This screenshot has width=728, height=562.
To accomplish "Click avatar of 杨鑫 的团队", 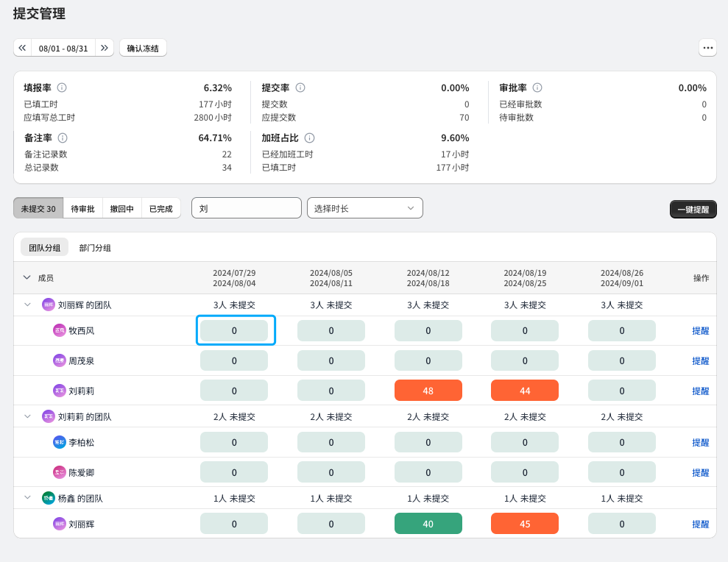I will 49,499.
